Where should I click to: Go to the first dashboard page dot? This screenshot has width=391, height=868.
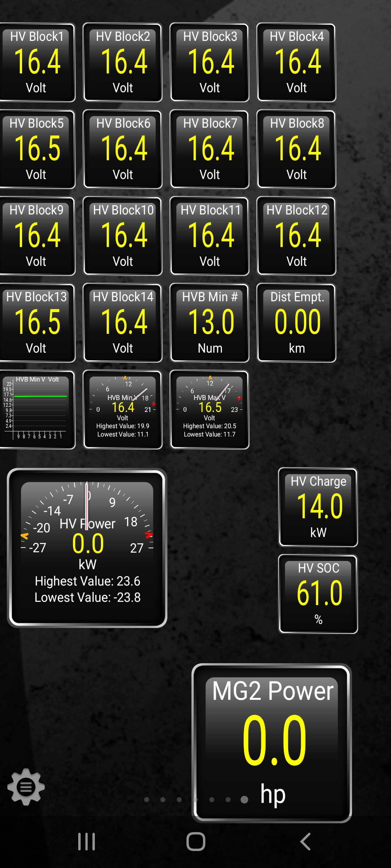click(147, 800)
